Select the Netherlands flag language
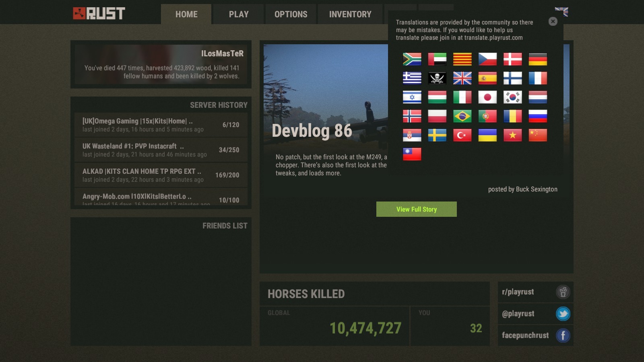This screenshot has height=362, width=644. click(x=538, y=97)
